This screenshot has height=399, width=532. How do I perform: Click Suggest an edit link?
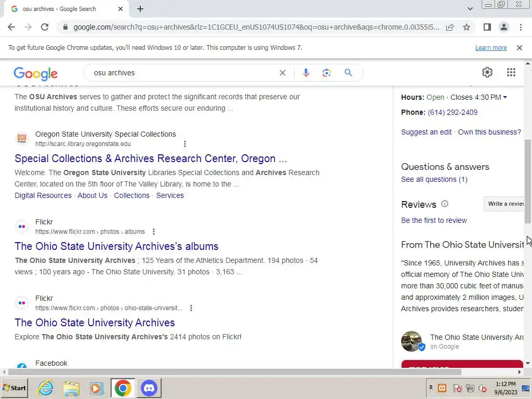click(426, 132)
